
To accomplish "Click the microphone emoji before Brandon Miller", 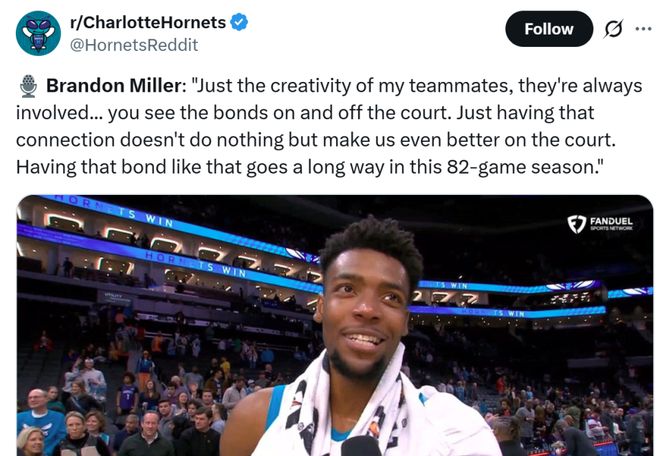I will (29, 85).
